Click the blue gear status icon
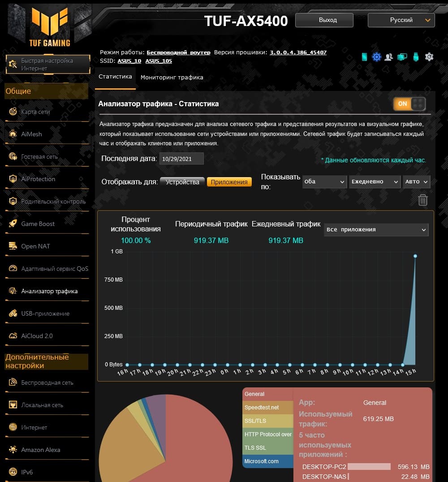This screenshot has height=482, width=448. click(376, 57)
